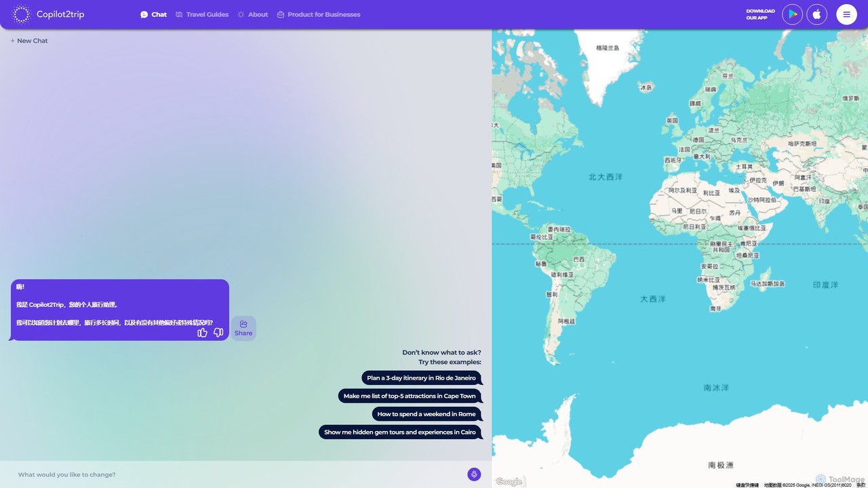The width and height of the screenshot is (868, 488).
Task: Give thumbs up to assistant message
Action: tap(202, 332)
